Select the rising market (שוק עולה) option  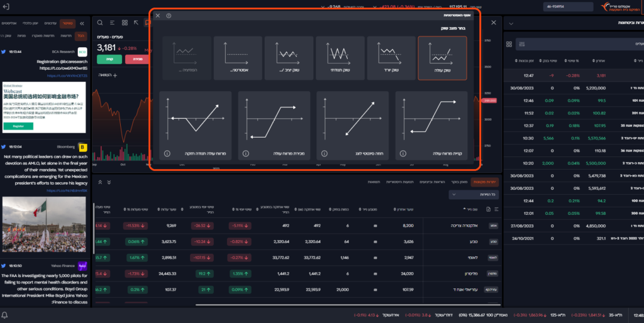pyautogui.click(x=442, y=58)
